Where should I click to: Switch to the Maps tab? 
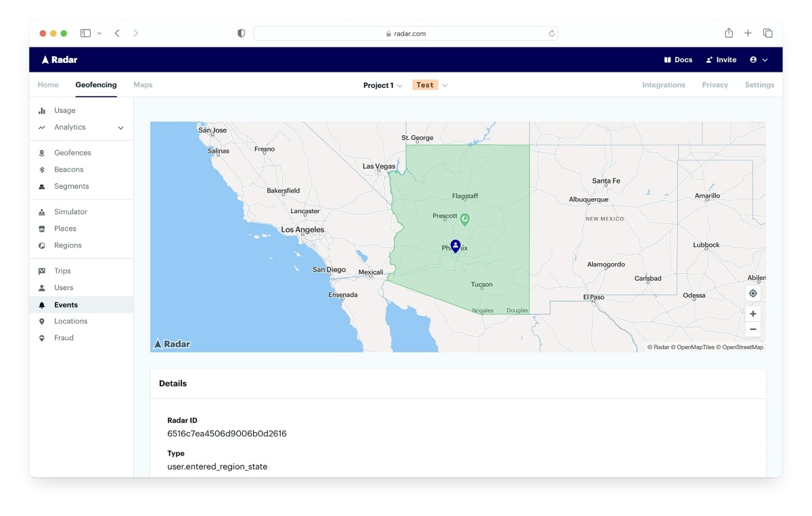(x=143, y=85)
